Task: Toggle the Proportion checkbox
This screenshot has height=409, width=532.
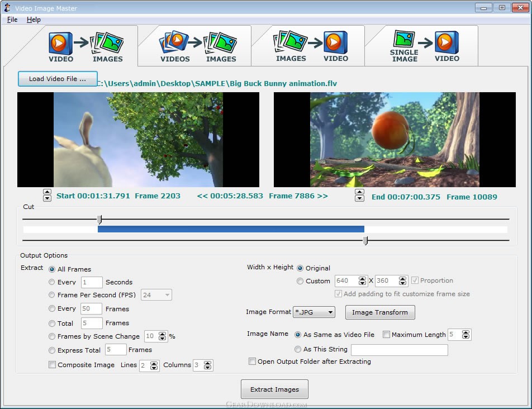Action: click(415, 280)
